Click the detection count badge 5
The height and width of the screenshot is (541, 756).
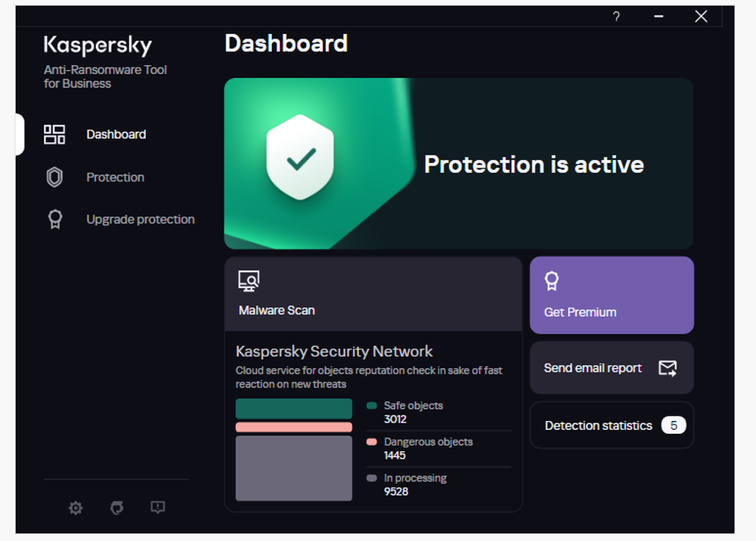[674, 425]
